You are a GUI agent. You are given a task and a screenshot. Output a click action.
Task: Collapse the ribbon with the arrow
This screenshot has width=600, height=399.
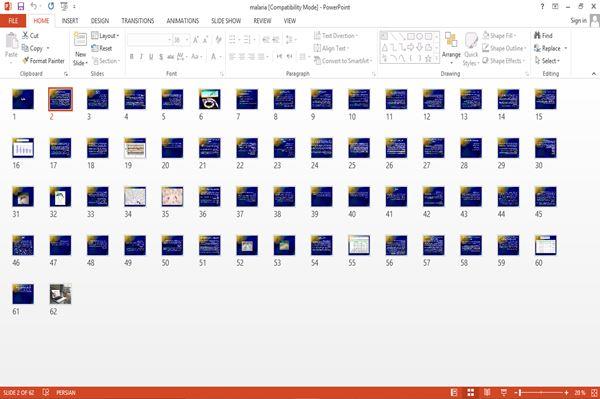[594, 73]
